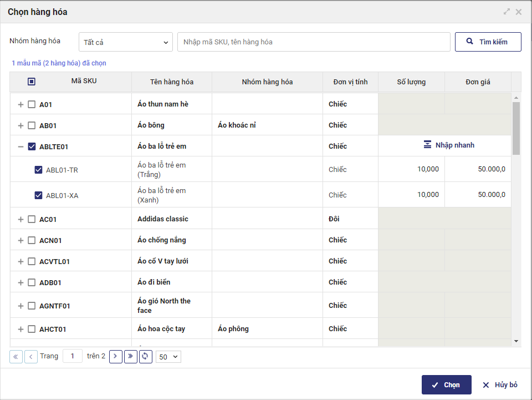Viewport: 532px width, 400px height.
Task: Go to first page of results
Action: click(x=16, y=356)
